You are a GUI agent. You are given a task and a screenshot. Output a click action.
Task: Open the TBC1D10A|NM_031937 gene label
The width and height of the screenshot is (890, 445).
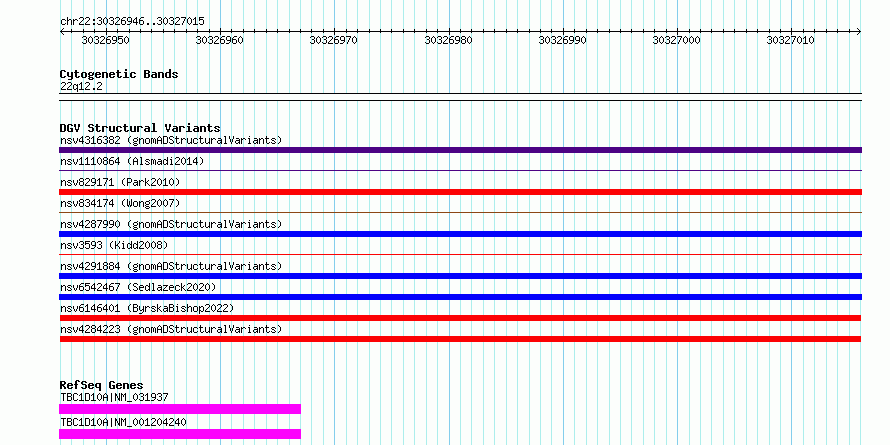[x=114, y=397]
